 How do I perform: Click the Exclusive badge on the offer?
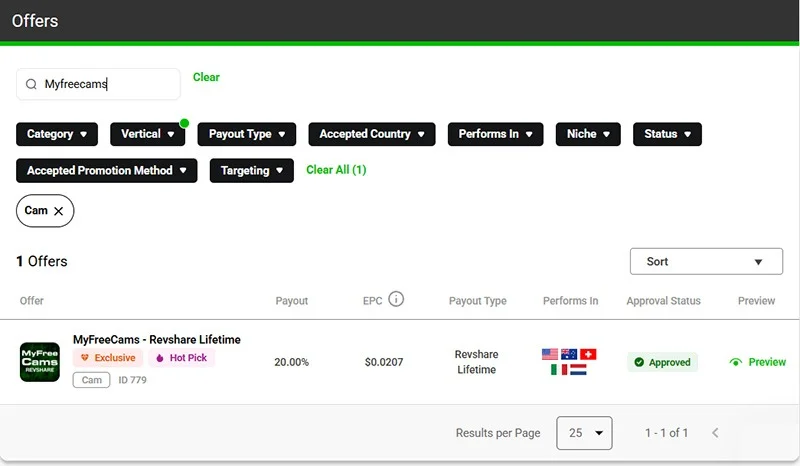(108, 358)
